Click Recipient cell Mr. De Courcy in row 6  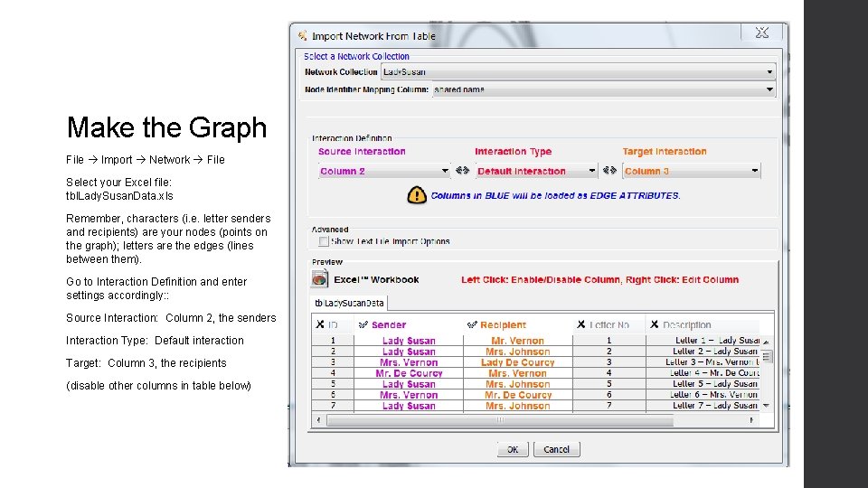coord(517,395)
